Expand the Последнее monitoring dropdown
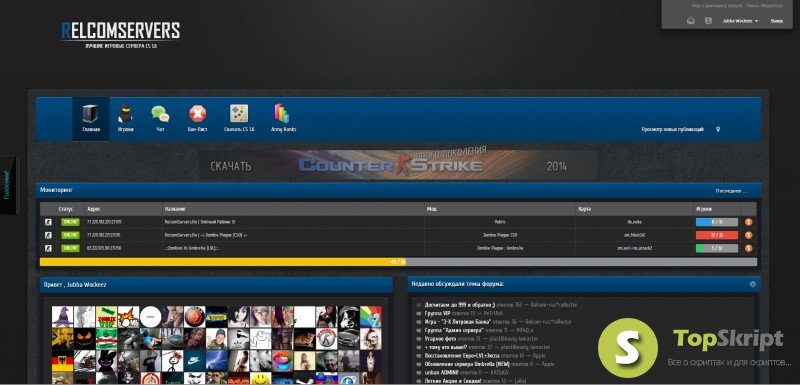Screen dimensions: 800x385 click(x=731, y=191)
